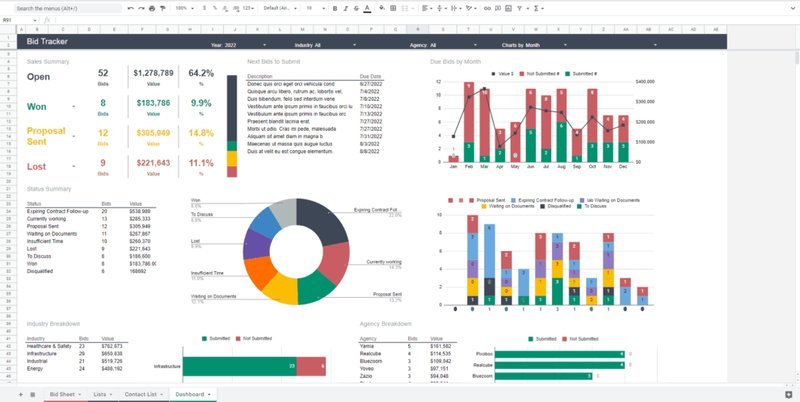The width and height of the screenshot is (800, 402).
Task: Select the paint format roller icon
Action: [x=163, y=8]
